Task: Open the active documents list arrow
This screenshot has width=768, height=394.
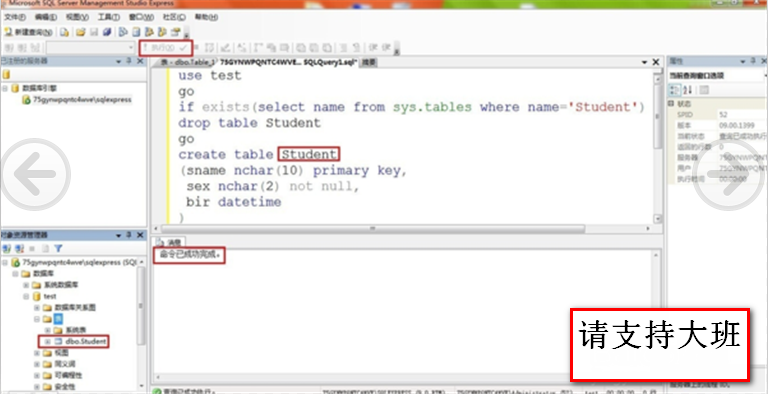Action: click(x=645, y=62)
